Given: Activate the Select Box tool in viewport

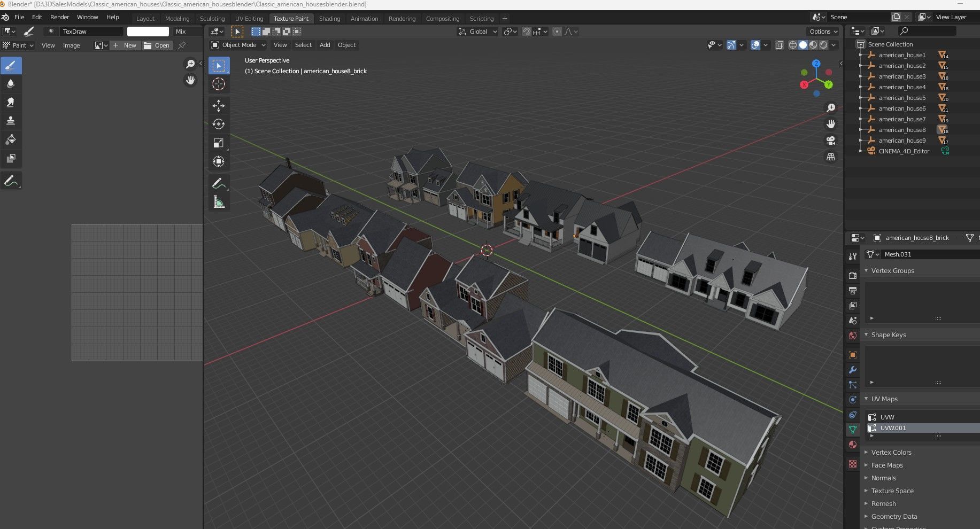Looking at the screenshot, I should click(219, 66).
